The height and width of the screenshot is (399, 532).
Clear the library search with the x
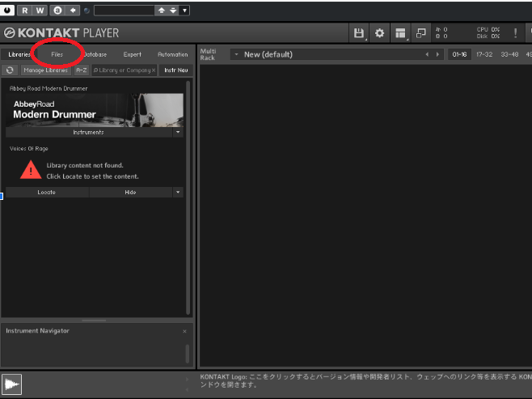click(154, 70)
